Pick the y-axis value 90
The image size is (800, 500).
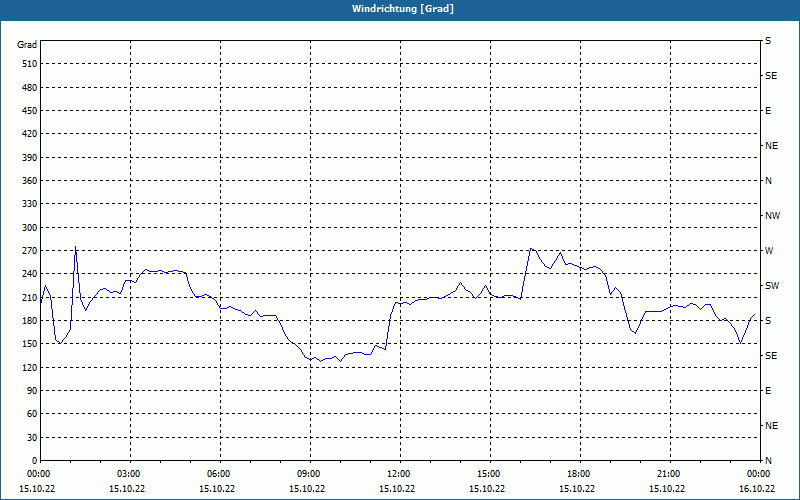(32, 390)
